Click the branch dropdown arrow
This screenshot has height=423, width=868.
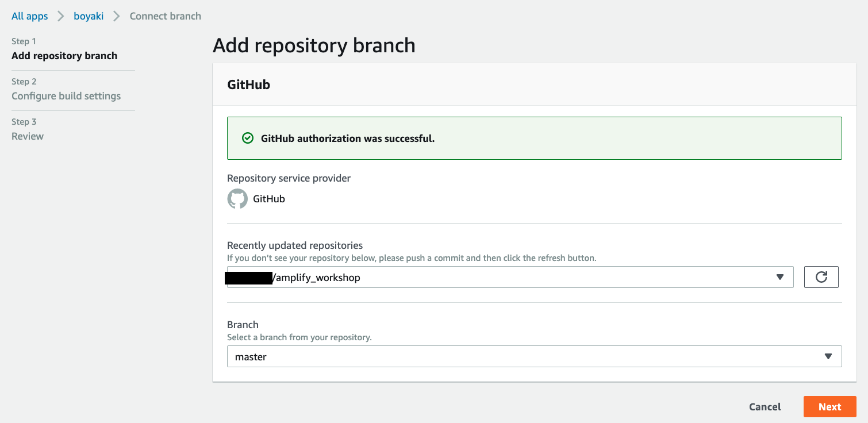click(x=828, y=356)
